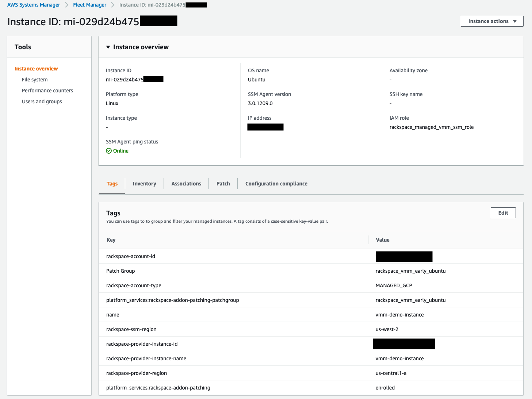
Task: Select the Patch Group tag row
Action: (x=120, y=271)
